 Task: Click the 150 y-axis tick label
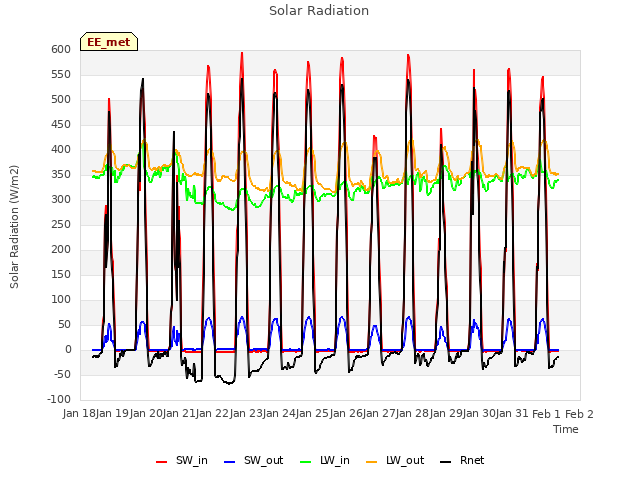point(61,275)
